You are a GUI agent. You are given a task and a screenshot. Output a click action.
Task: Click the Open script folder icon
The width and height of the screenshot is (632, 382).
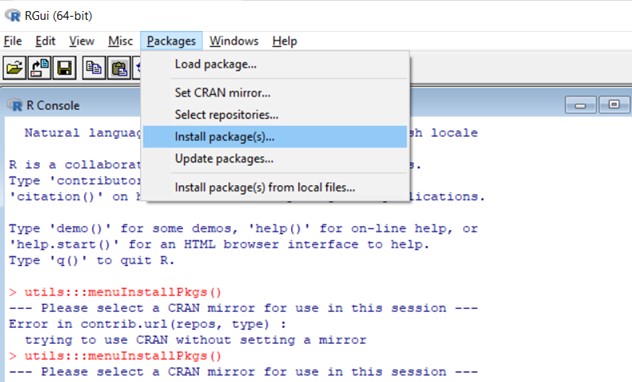click(15, 68)
